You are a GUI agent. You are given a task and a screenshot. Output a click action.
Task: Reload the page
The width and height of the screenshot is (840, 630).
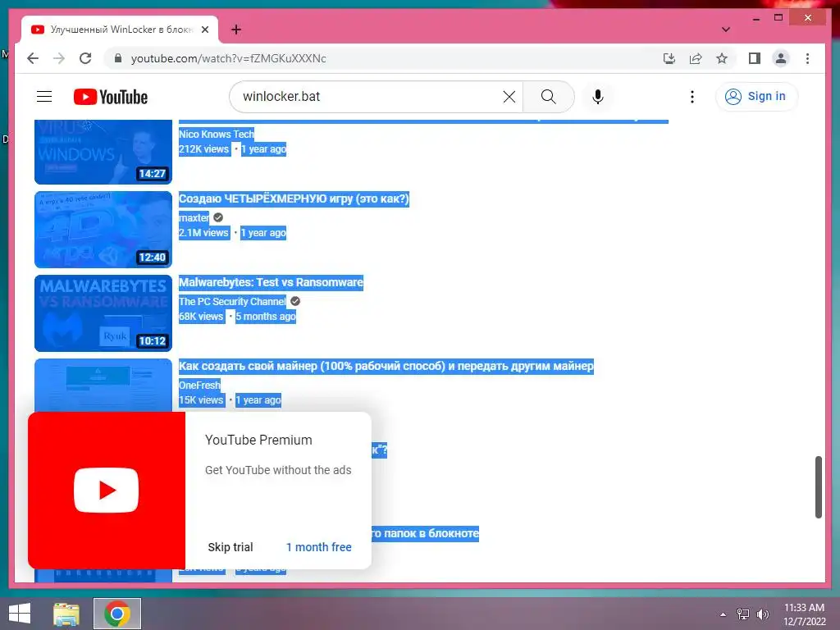pos(85,58)
